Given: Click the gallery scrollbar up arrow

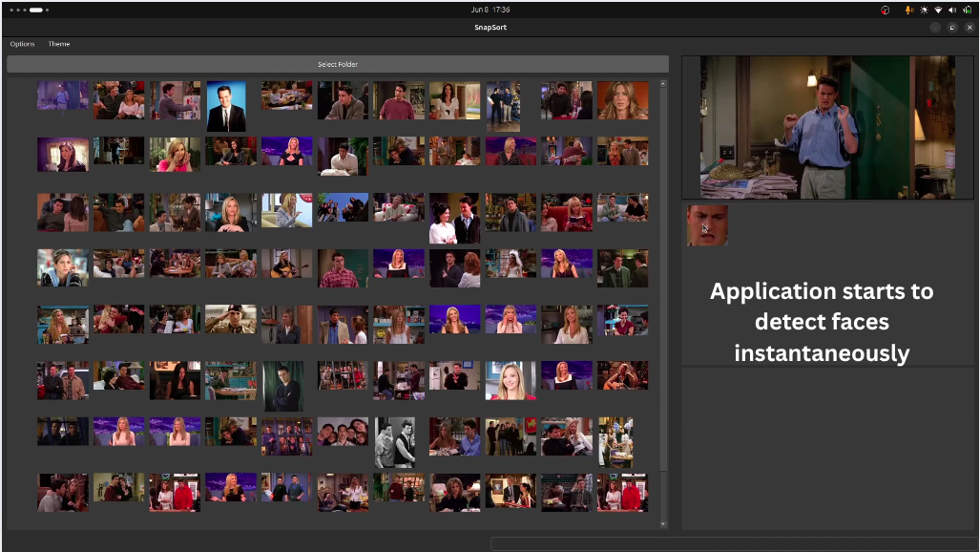Looking at the screenshot, I should click(663, 84).
